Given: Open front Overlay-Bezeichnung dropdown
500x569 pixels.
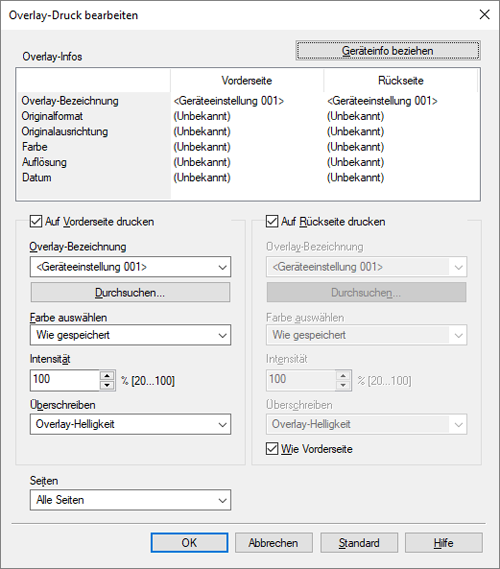Looking at the screenshot, I should [x=130, y=267].
